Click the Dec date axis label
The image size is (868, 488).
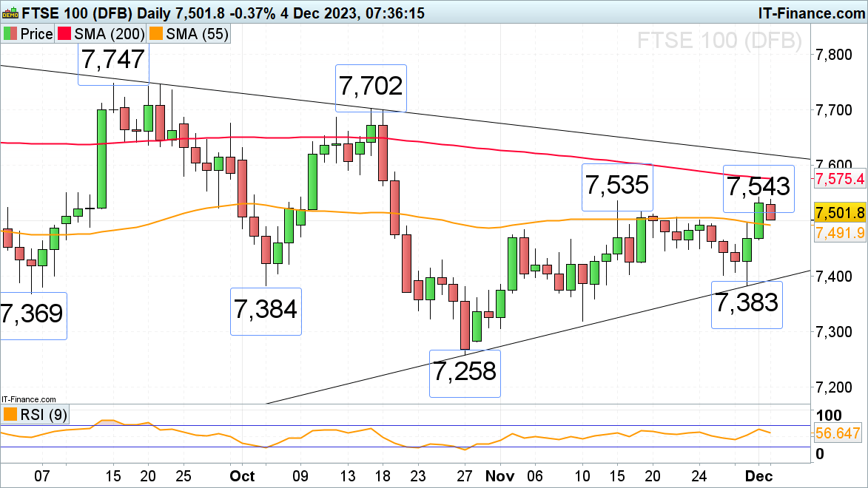[758, 476]
